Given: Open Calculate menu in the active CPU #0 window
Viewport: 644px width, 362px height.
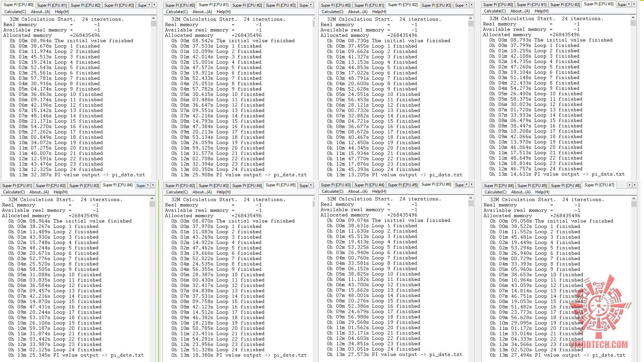Looking at the screenshot, I should click(x=15, y=12).
